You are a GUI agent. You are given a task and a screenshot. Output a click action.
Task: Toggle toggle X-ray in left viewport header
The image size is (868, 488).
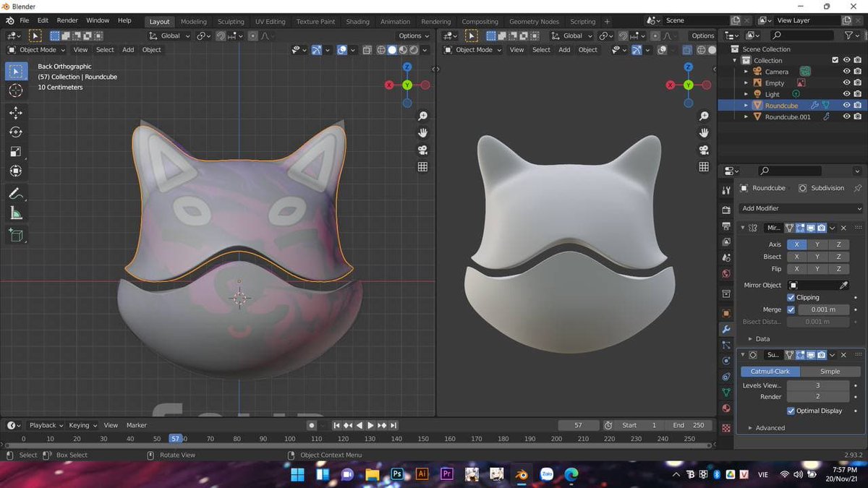click(367, 50)
